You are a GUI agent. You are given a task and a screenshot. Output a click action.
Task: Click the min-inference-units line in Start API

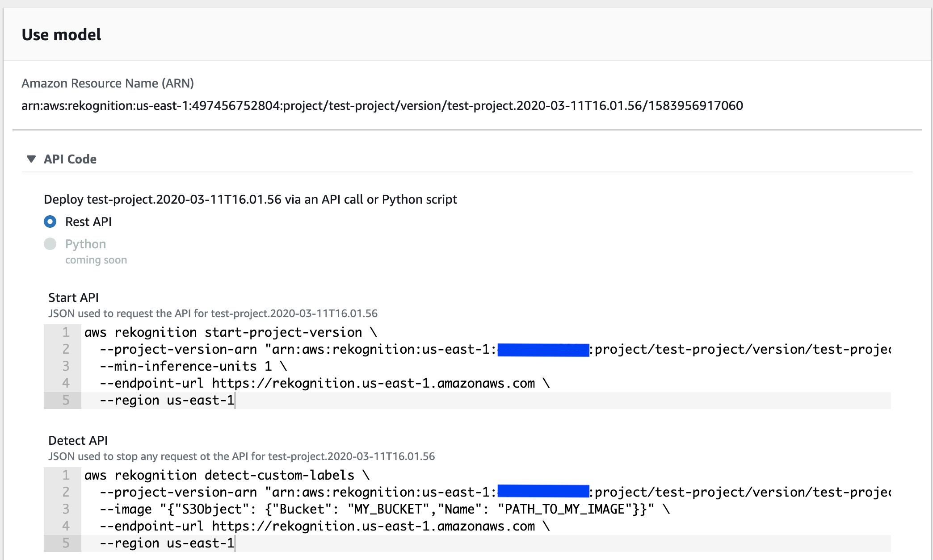coord(193,366)
